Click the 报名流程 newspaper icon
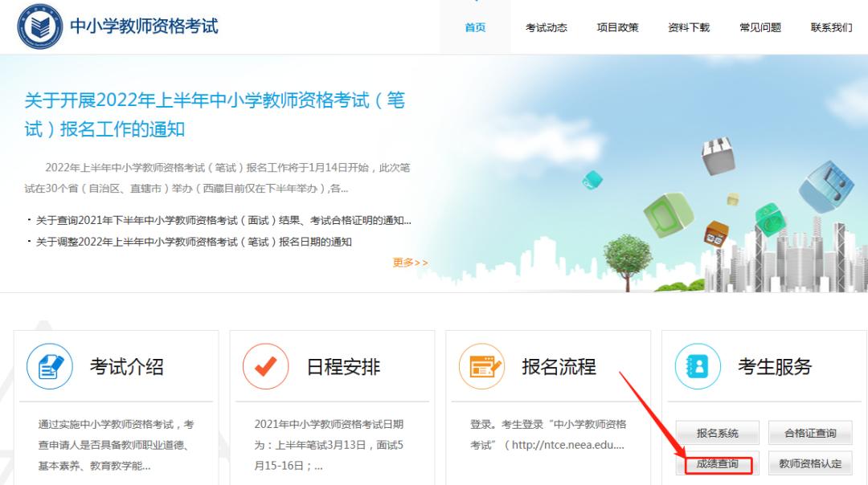Viewport: 868px width, 485px height. (481, 366)
